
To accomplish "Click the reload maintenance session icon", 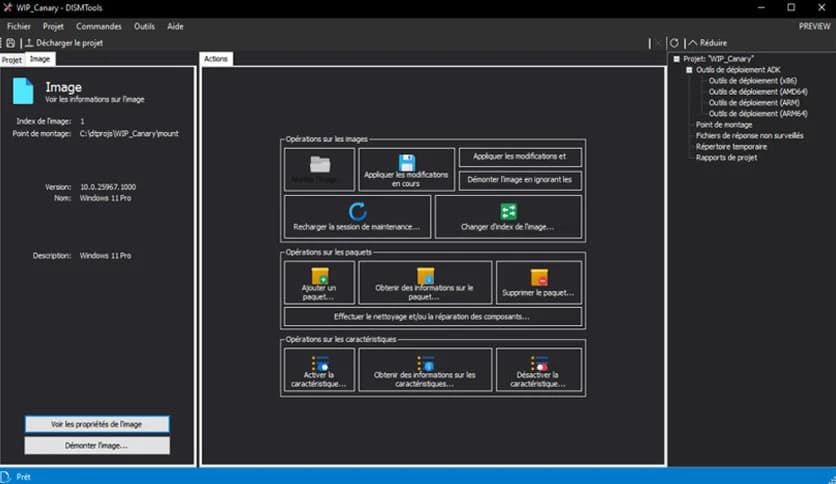I will pos(357,211).
